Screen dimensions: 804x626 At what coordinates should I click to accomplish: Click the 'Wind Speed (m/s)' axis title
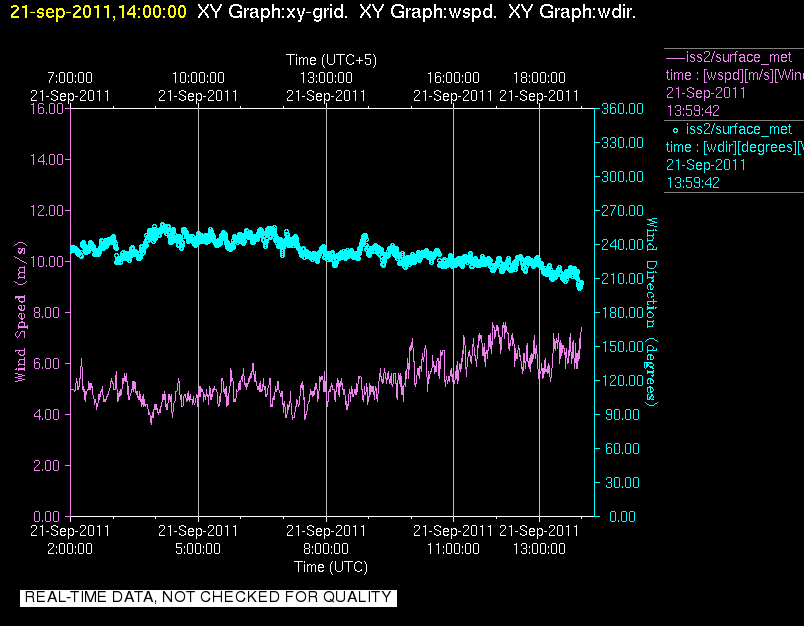[x=20, y=312]
